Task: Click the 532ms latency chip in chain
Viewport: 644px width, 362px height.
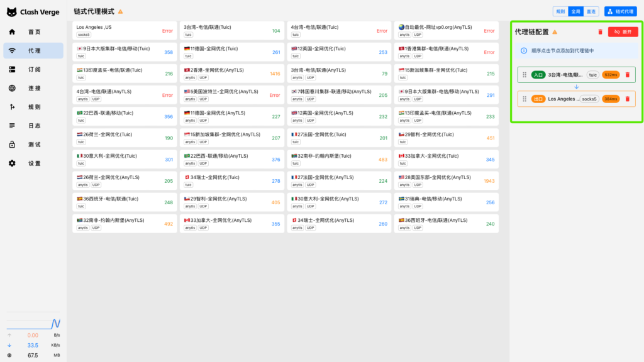Action: pos(611,75)
